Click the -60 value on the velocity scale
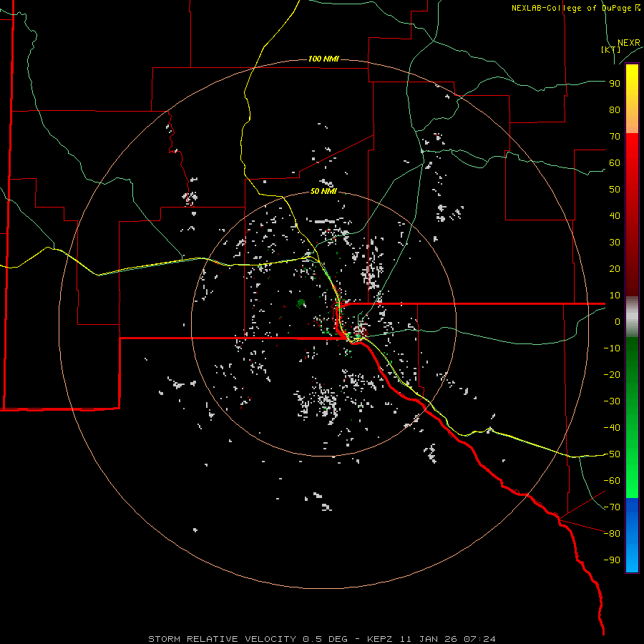This screenshot has width=644, height=644. (612, 481)
